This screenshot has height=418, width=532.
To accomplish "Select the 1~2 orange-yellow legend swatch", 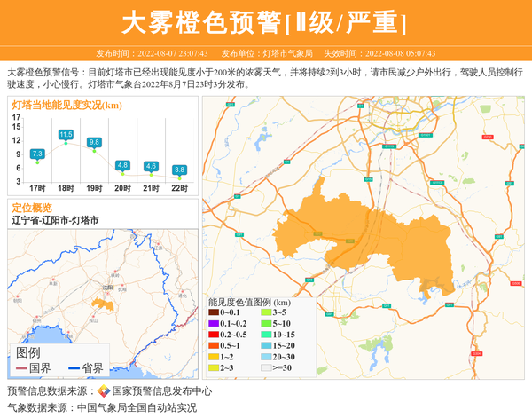I will pyautogui.click(x=214, y=356).
